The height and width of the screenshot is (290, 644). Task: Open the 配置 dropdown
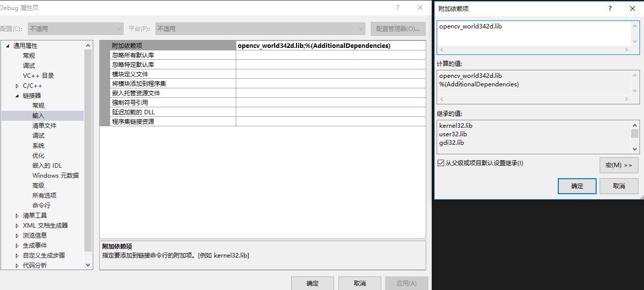pos(75,29)
